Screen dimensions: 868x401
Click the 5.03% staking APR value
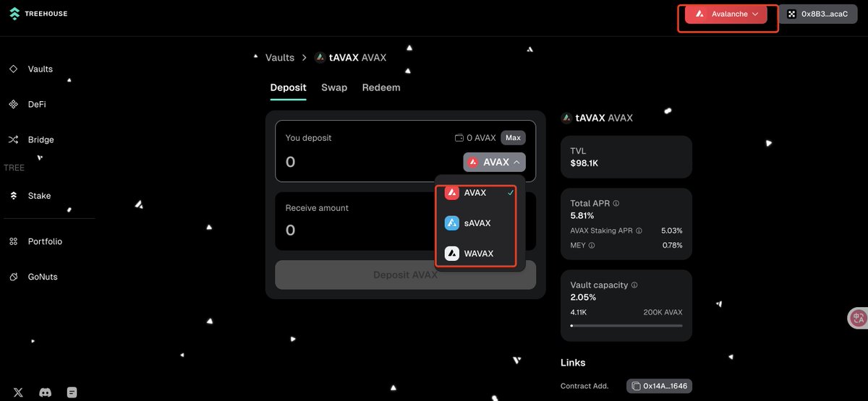[672, 230]
